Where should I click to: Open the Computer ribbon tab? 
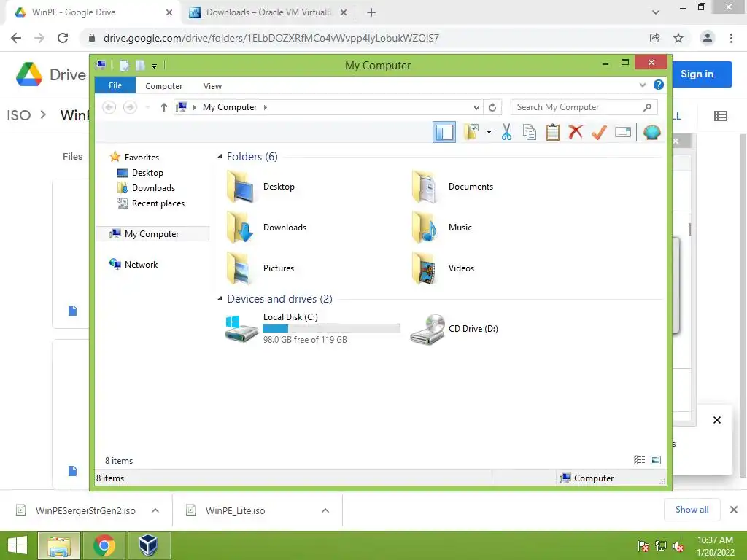[x=164, y=86]
